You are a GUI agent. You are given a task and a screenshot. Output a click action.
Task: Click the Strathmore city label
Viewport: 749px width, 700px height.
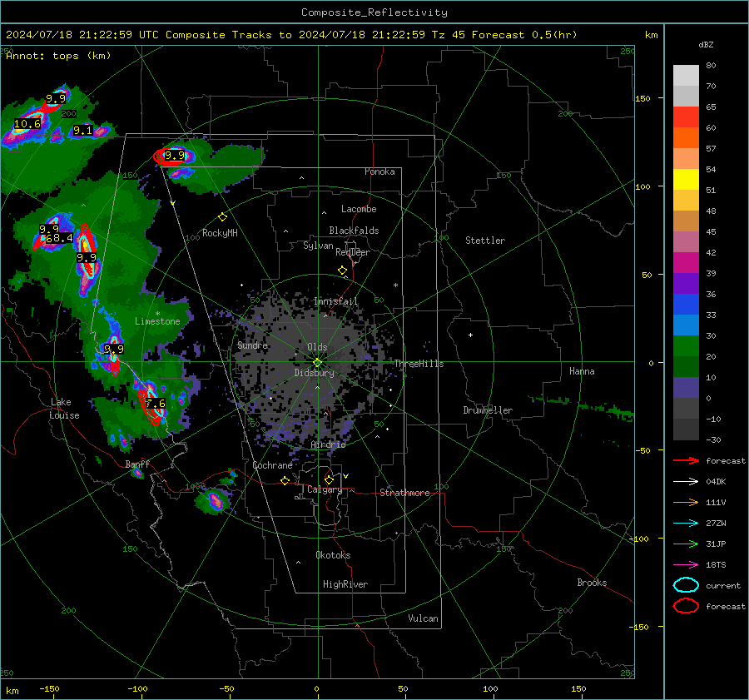tap(404, 493)
